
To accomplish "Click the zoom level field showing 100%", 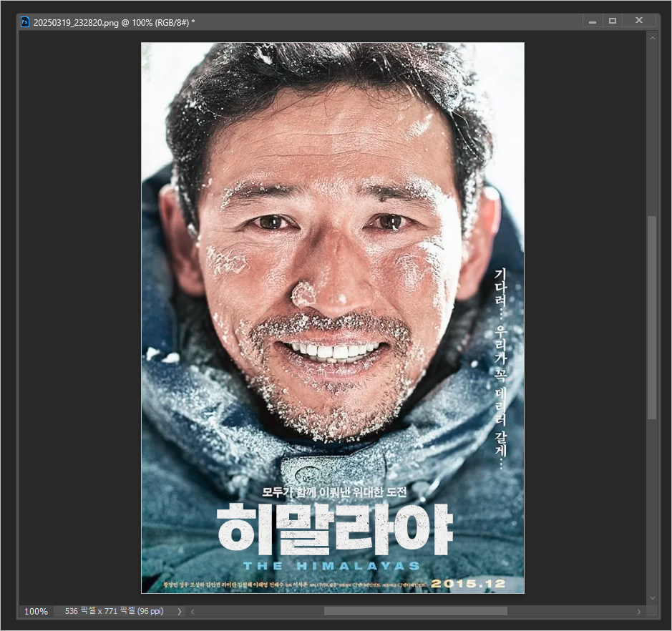I will (36, 611).
